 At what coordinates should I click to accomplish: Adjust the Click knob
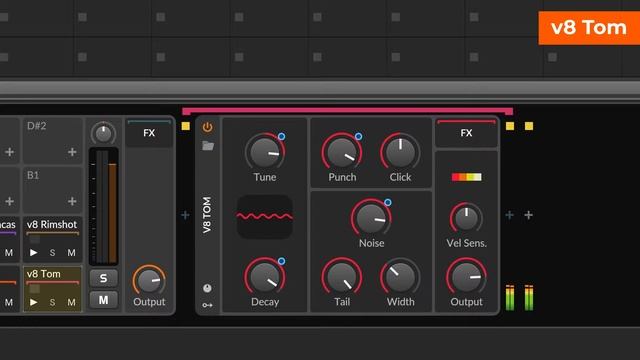400,152
